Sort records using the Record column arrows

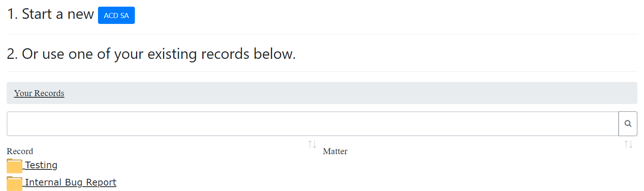click(x=312, y=145)
